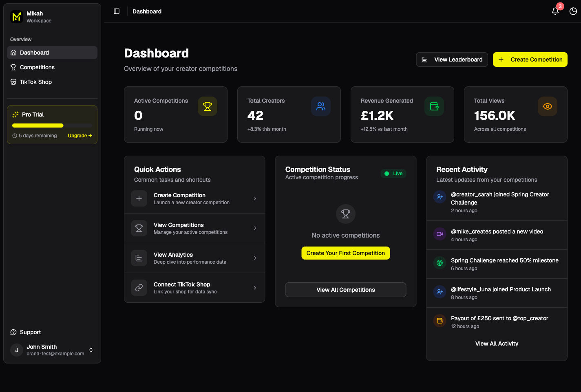Click the "Running now" text
This screenshot has width=581, height=392.
pos(148,129)
